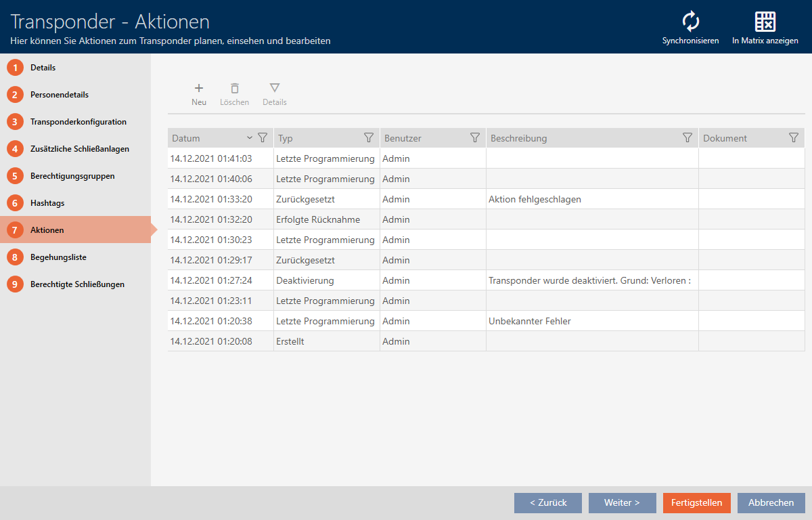This screenshot has height=520, width=812.
Task: Open the Begehungsliste section
Action: click(x=58, y=257)
